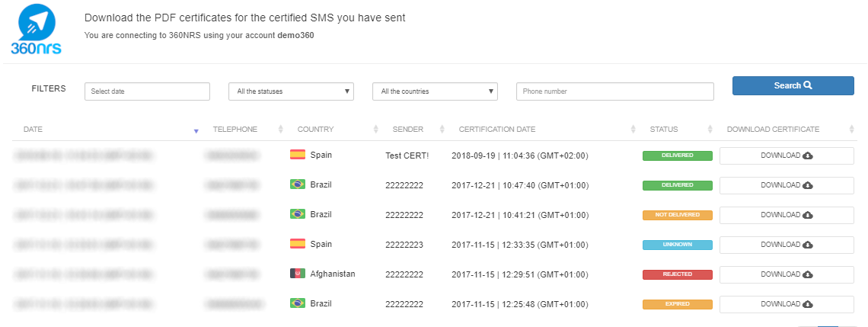Click the red Rejected status badge

click(677, 274)
